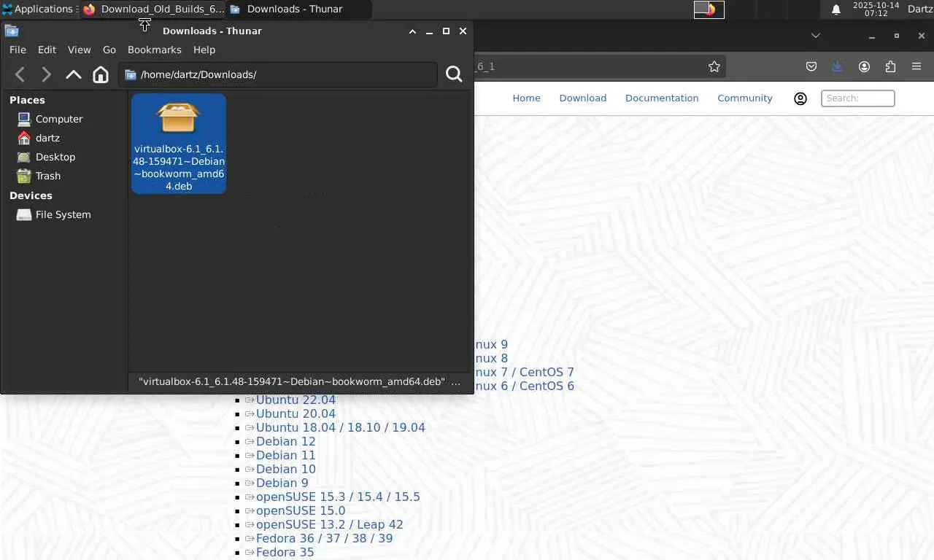Screen dimensions: 934x560
Task: Click the VirtualBox site user login icon
Action: coord(800,98)
